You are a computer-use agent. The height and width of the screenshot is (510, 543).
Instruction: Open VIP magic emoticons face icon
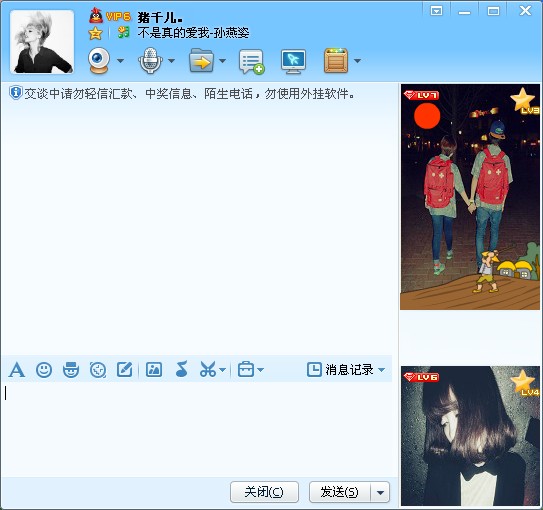tap(71, 370)
